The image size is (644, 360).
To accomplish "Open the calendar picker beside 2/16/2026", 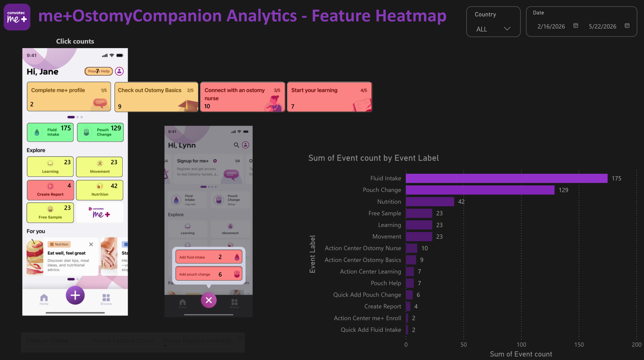I will tap(576, 26).
